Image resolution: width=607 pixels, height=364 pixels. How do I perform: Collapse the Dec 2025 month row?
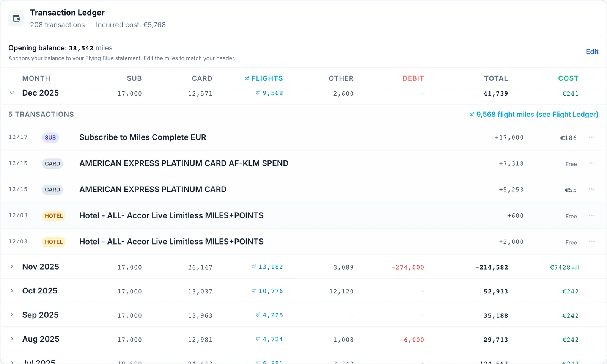[x=12, y=93]
